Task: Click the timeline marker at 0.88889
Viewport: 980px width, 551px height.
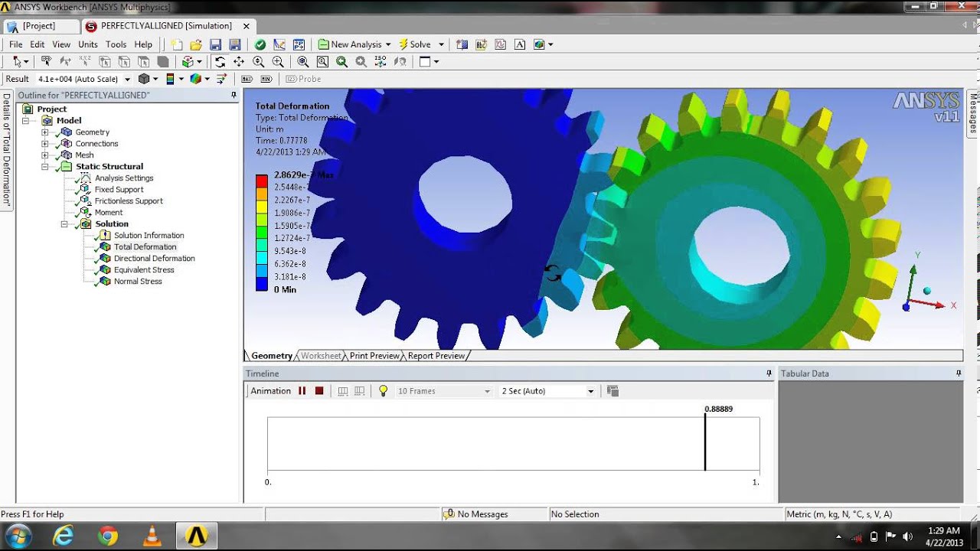Action: click(705, 444)
